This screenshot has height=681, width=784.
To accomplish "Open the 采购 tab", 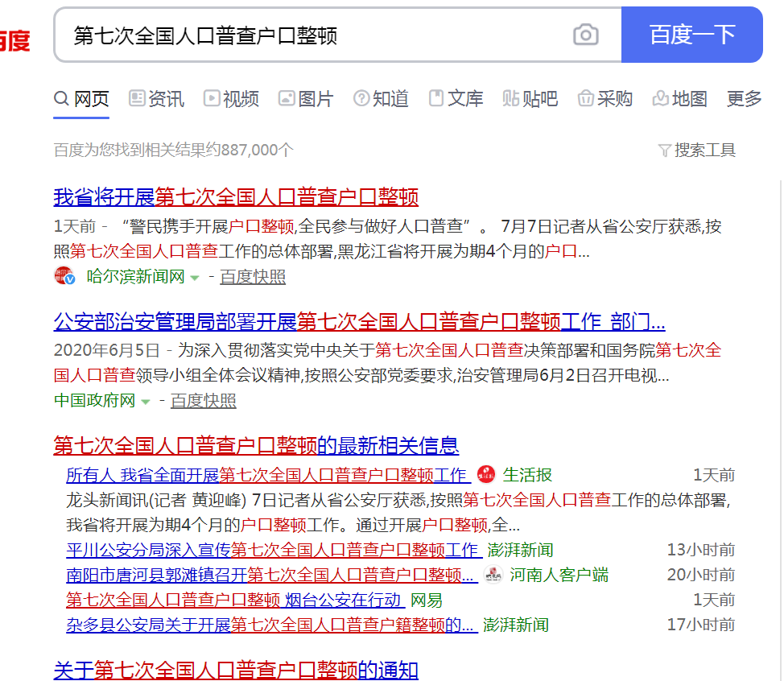I will coord(605,98).
